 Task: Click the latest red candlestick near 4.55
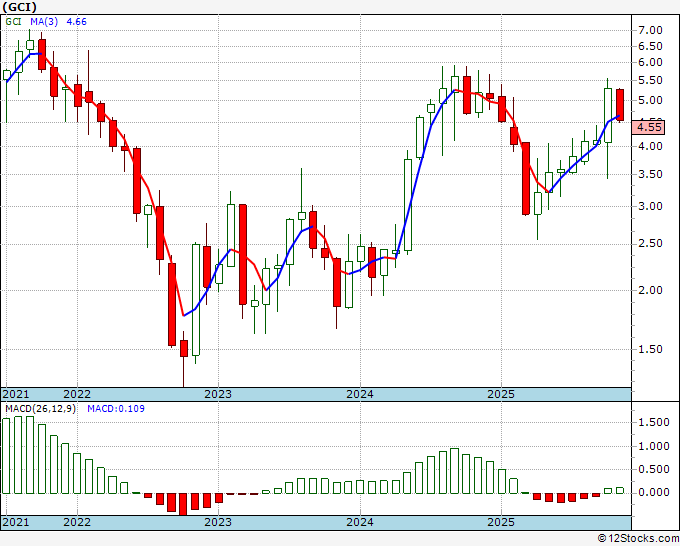click(x=620, y=105)
